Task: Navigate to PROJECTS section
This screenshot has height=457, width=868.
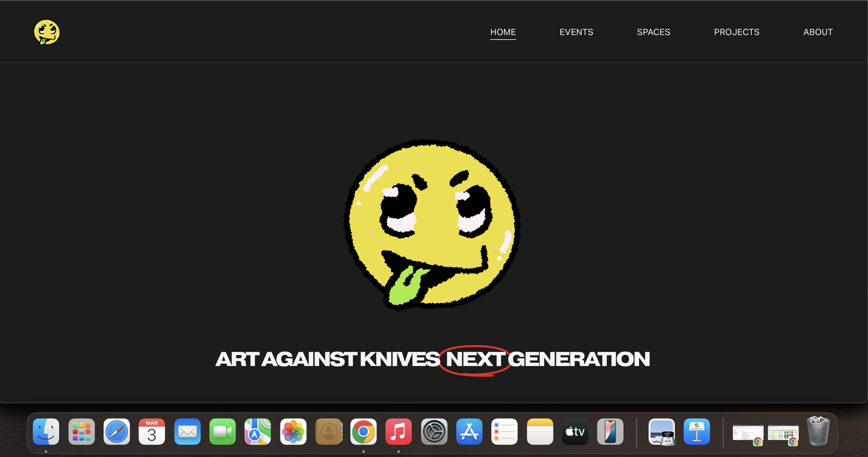Action: tap(736, 32)
